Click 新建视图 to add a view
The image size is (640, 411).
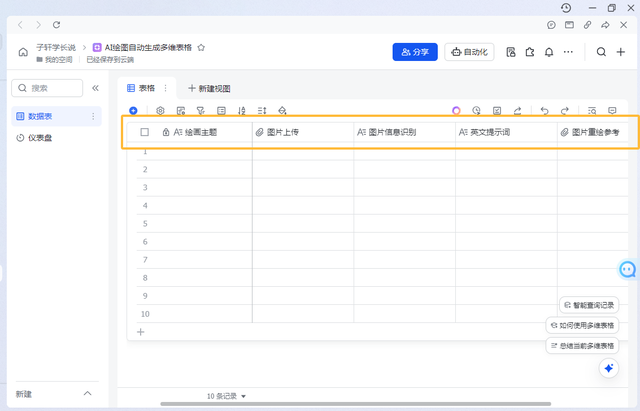coord(209,88)
